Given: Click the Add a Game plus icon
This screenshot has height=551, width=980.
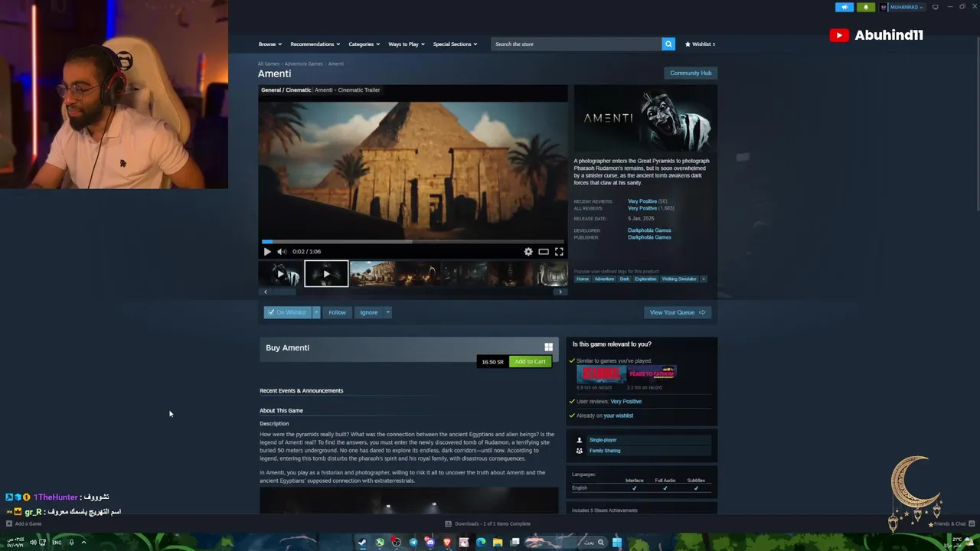Looking at the screenshot, I should tap(9, 523).
